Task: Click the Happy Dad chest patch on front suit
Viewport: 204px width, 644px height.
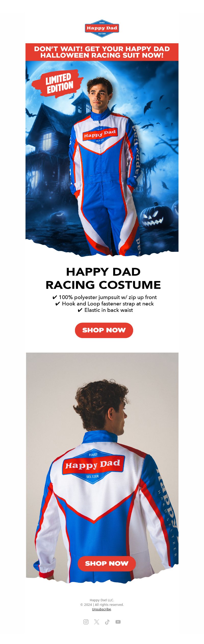Action: [100, 135]
